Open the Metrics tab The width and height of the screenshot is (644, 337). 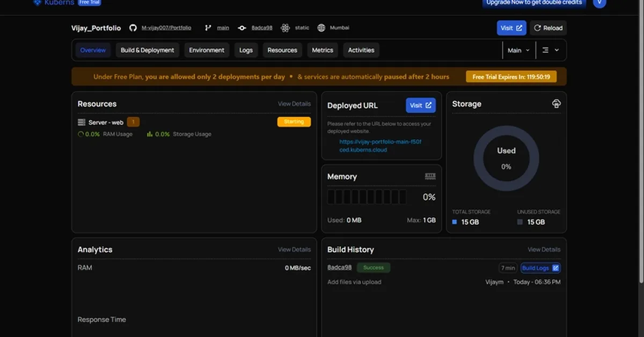pyautogui.click(x=323, y=50)
